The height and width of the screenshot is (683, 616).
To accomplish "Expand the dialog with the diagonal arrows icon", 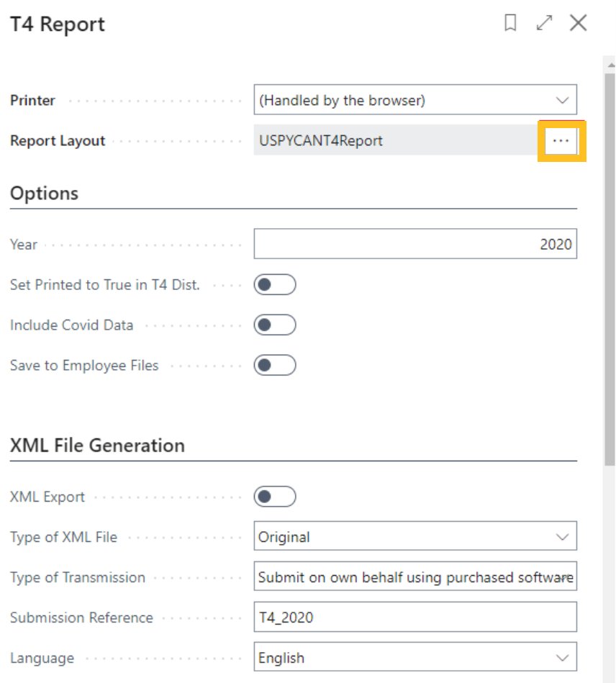I will (x=544, y=23).
